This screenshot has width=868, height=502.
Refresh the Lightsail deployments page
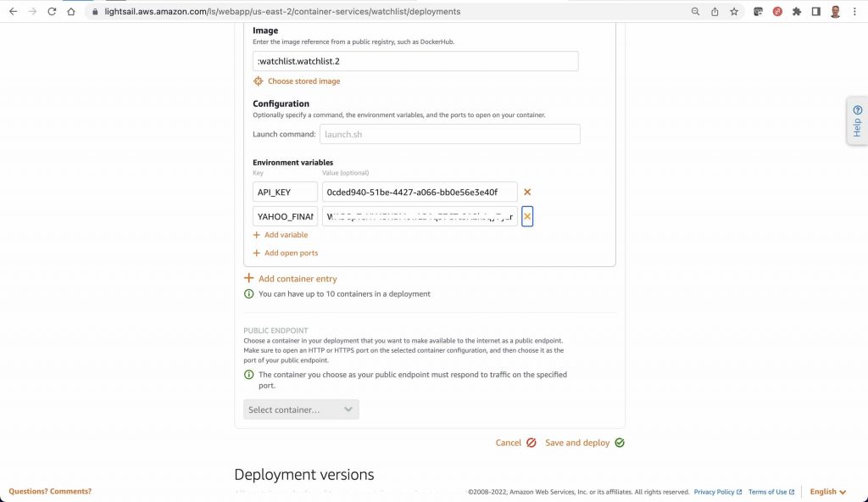pos(53,12)
